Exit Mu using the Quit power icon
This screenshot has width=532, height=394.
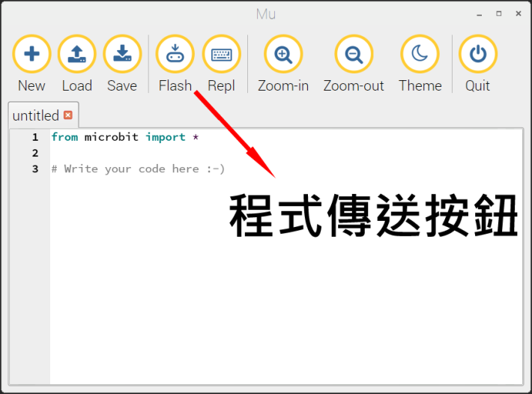coord(478,54)
